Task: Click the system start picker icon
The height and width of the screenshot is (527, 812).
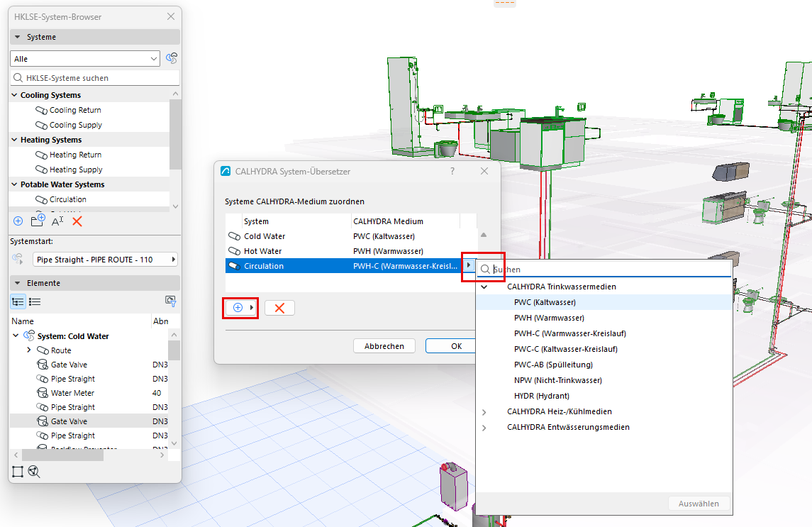Action: (x=18, y=259)
